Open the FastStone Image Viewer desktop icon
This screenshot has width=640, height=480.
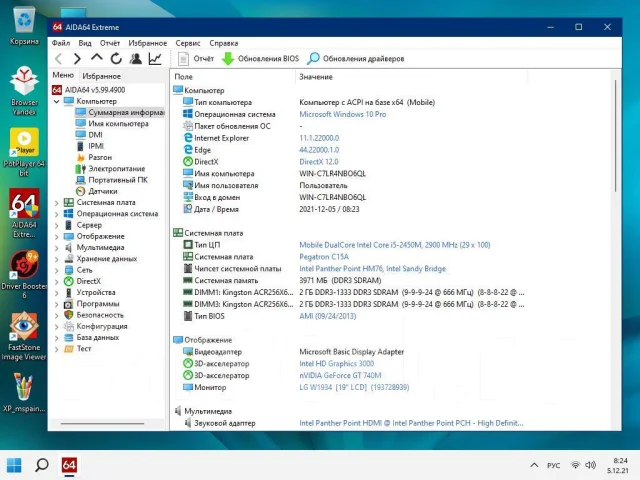[24, 336]
